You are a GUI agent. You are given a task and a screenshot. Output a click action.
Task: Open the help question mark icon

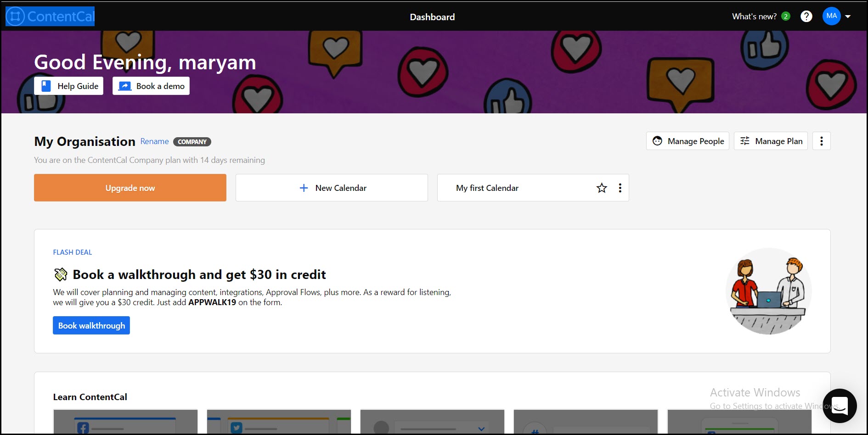click(x=806, y=17)
